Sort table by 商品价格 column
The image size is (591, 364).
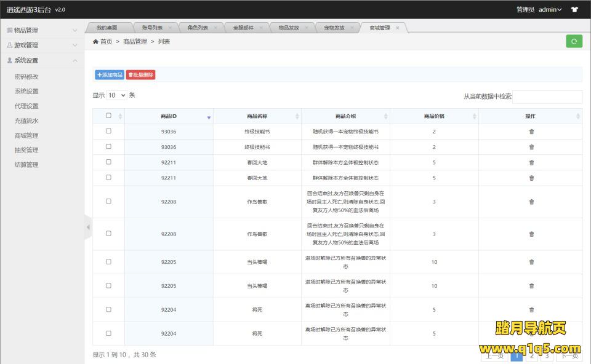point(434,116)
